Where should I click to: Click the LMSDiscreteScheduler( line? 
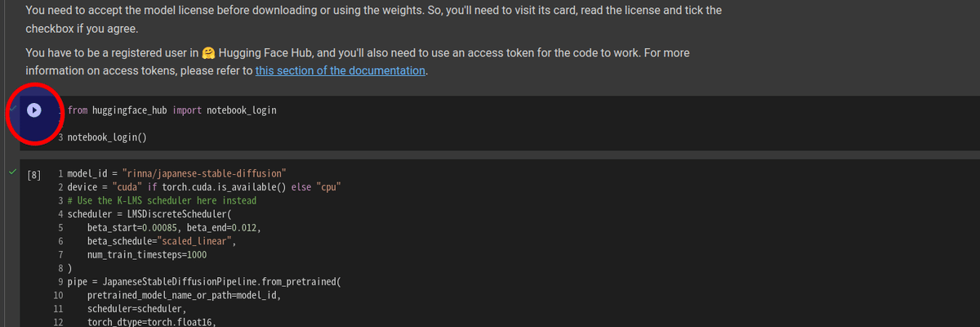tap(150, 213)
